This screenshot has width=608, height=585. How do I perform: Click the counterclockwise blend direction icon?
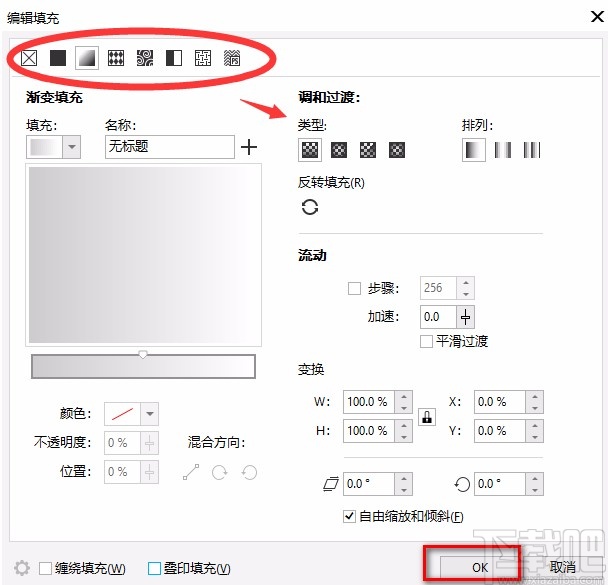[249, 472]
